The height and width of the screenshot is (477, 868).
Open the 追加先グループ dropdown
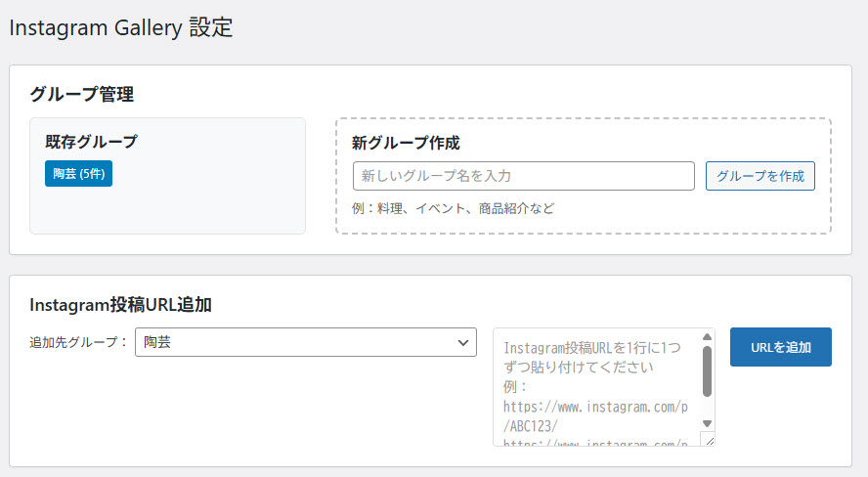305,343
